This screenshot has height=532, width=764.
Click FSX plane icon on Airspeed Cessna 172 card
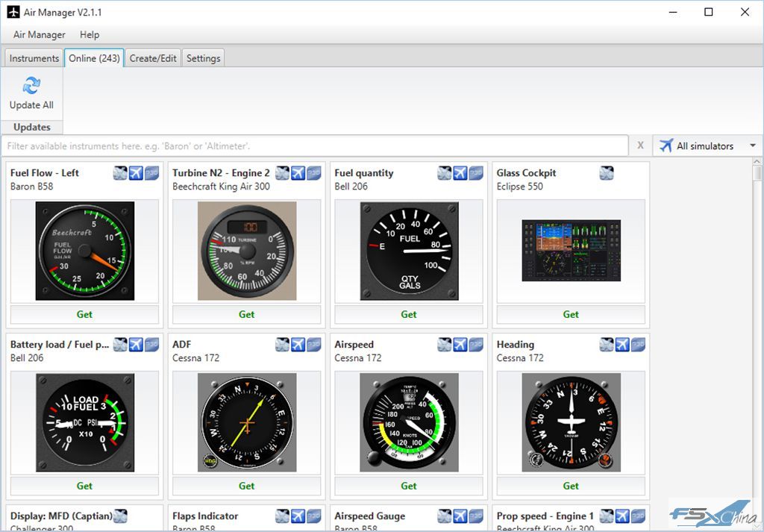tap(460, 345)
